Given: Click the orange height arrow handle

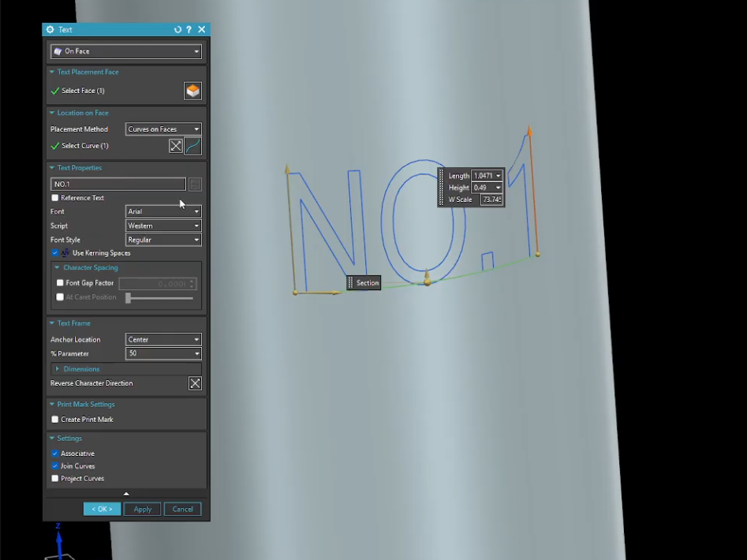Looking at the screenshot, I should 529,130.
